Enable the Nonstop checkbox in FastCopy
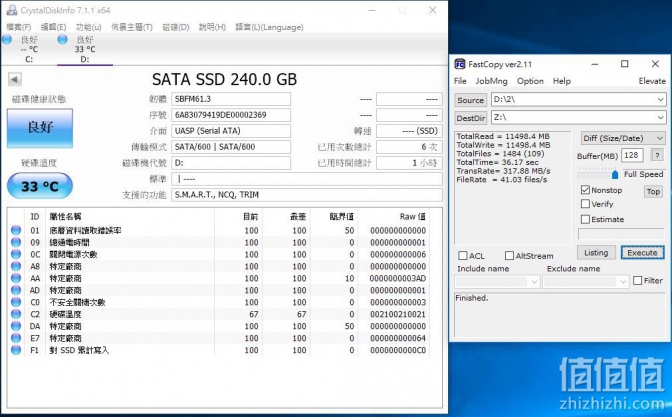 [585, 190]
